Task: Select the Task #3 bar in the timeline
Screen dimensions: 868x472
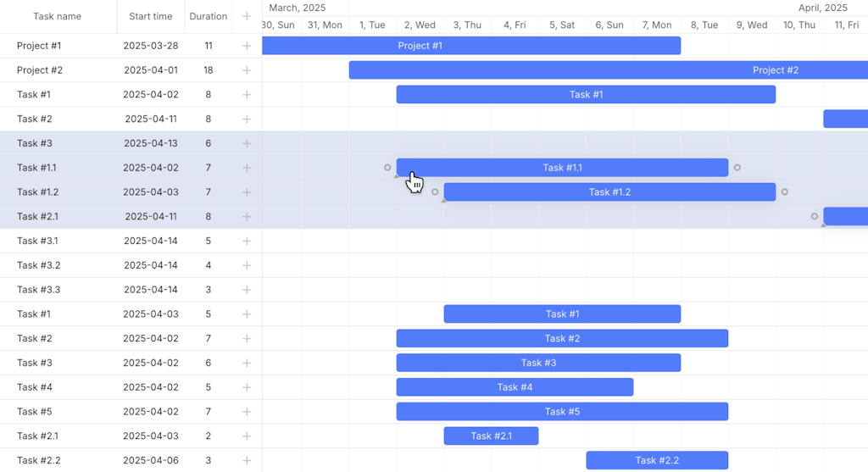Action: point(538,363)
